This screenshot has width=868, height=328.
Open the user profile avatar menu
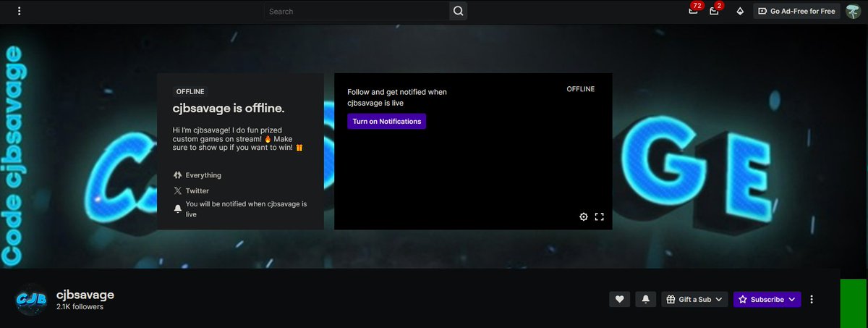point(853,11)
